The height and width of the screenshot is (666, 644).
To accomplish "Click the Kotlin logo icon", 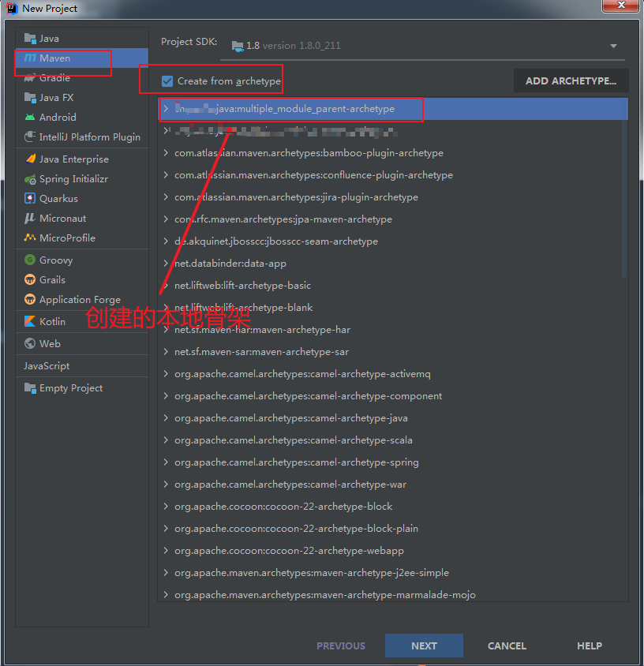I will (x=30, y=321).
